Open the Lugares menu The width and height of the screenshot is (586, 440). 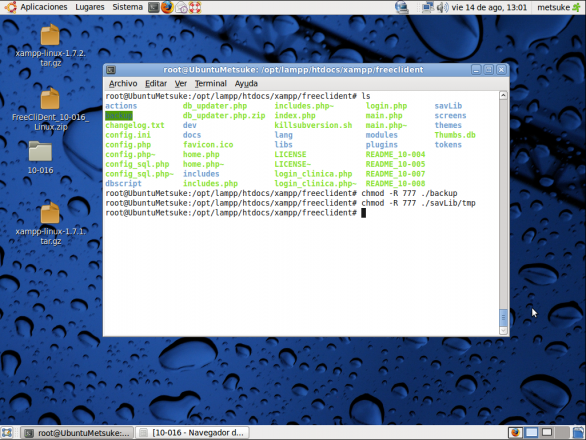[90, 7]
